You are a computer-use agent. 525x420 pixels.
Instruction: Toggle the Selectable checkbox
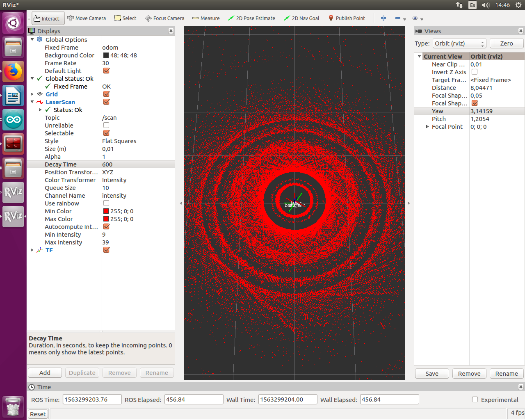click(x=106, y=133)
